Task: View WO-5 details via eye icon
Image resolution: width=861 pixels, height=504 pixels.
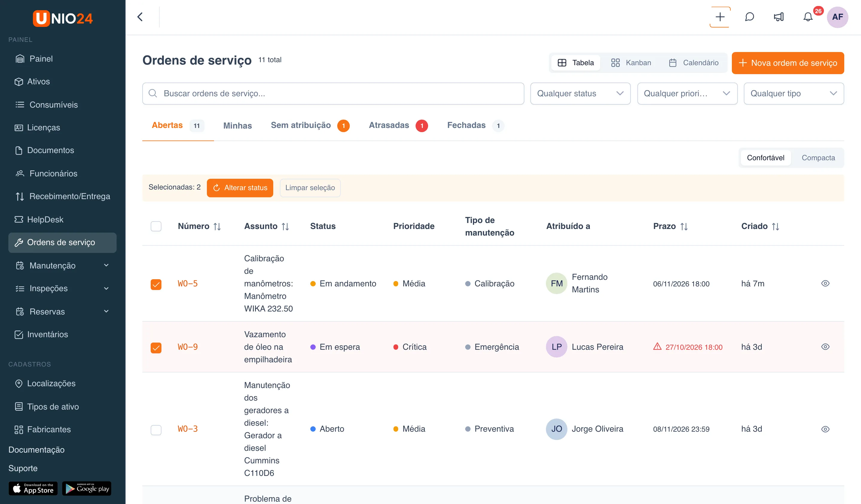Action: [825, 283]
